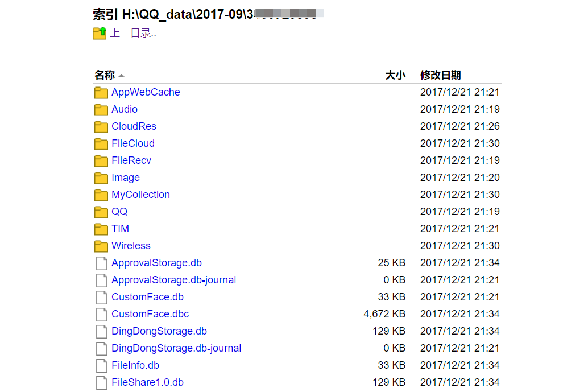
Task: Click the AppWebCache folder icon
Action: 101,92
